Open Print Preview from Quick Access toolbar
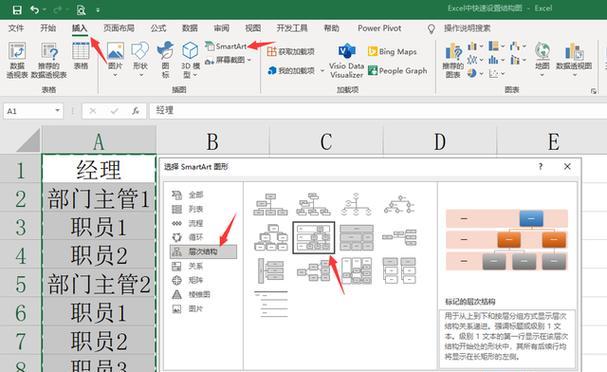Viewport: 607px width, 372px height. 81,10
